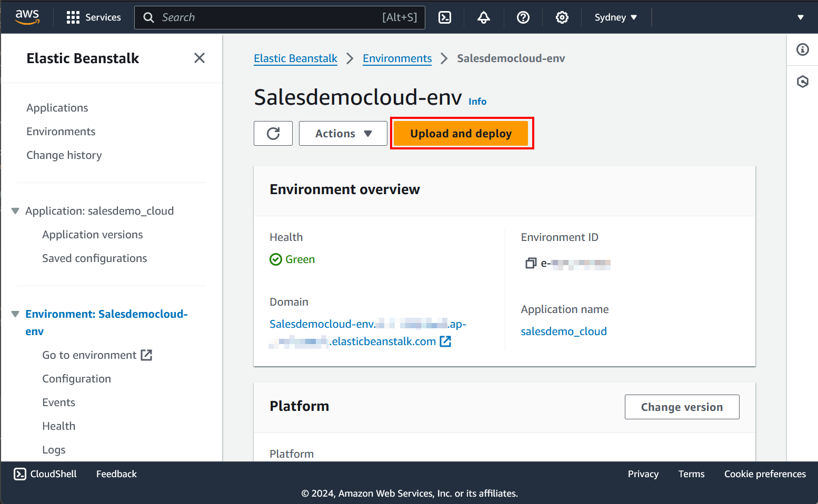Open the Sydney region dropdown
818x504 pixels.
[x=615, y=17]
